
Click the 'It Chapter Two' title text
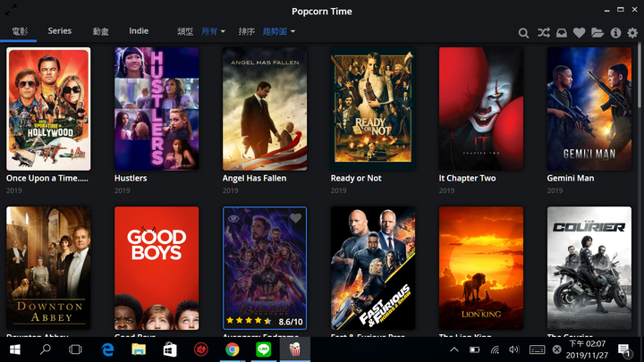[468, 178]
